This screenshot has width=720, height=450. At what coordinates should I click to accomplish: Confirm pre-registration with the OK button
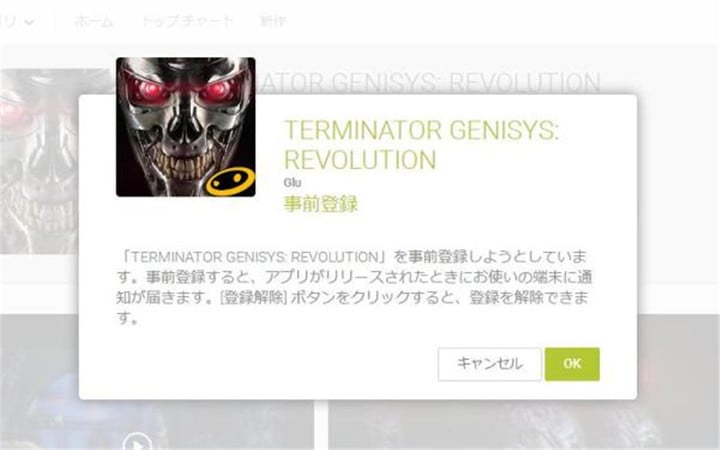[572, 364]
